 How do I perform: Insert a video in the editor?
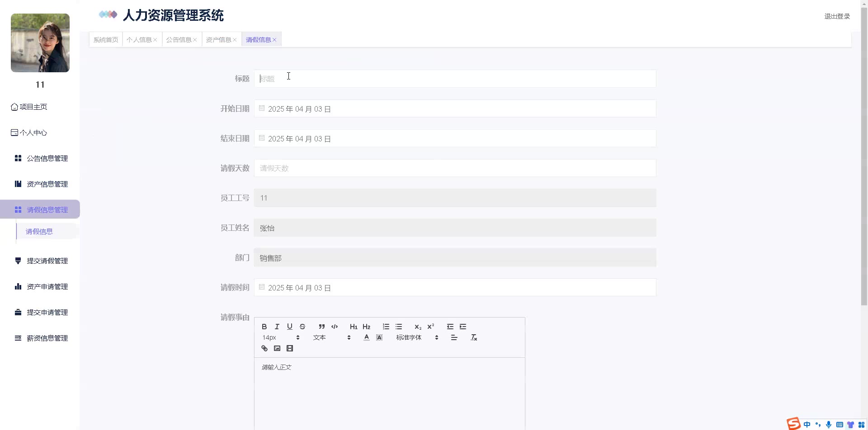[290, 348]
